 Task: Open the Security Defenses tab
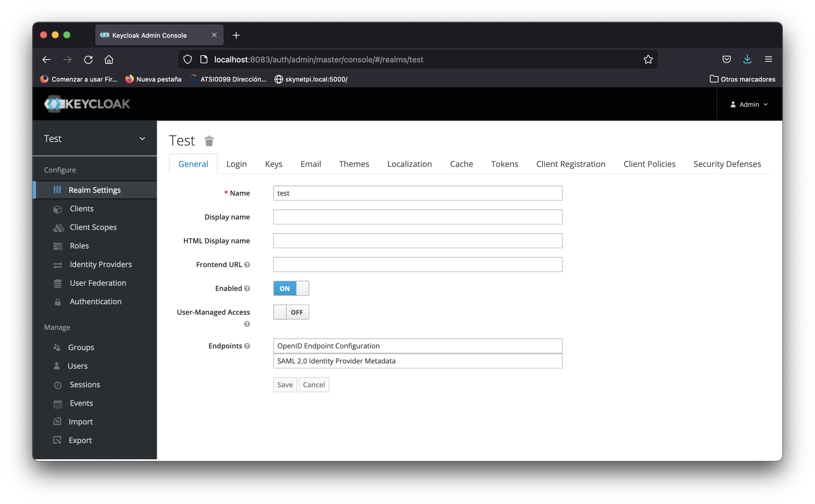coord(727,164)
